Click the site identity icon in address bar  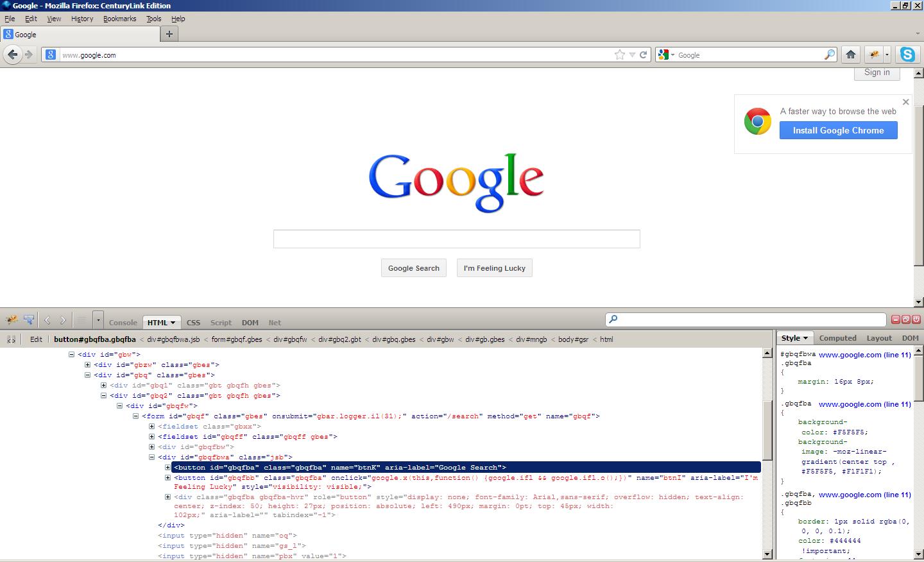click(51, 55)
